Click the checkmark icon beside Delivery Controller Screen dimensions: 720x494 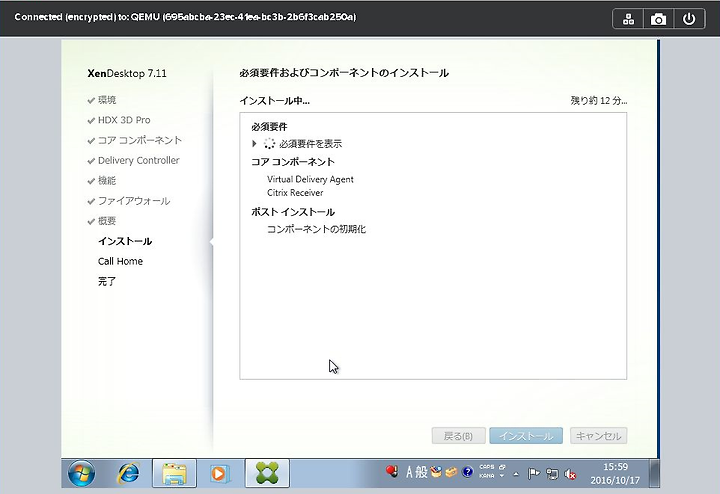point(91,161)
